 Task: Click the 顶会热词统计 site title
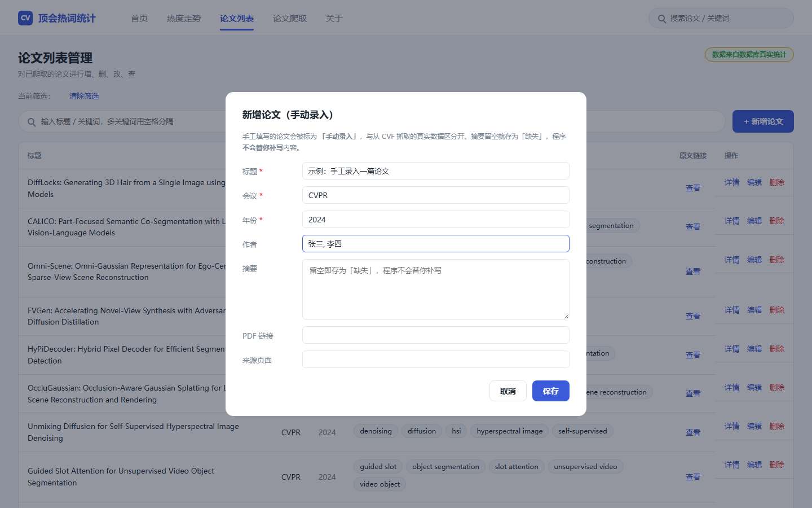[67, 18]
